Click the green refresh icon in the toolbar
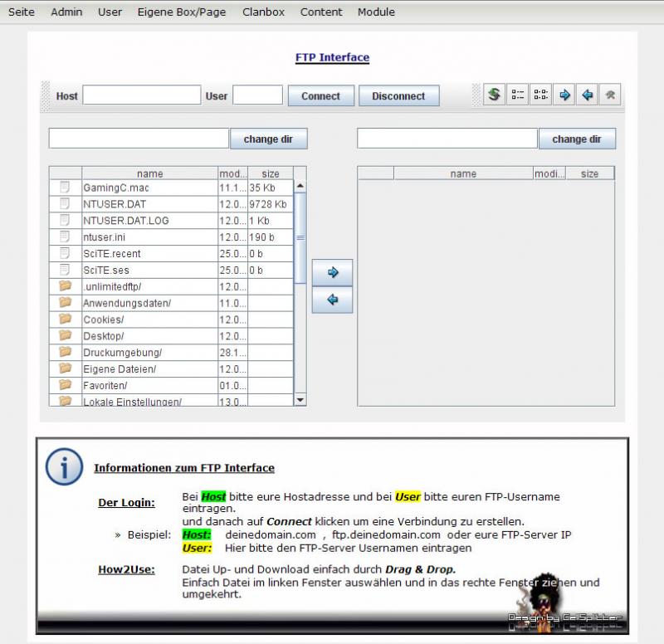This screenshot has width=664, height=644. click(x=494, y=95)
